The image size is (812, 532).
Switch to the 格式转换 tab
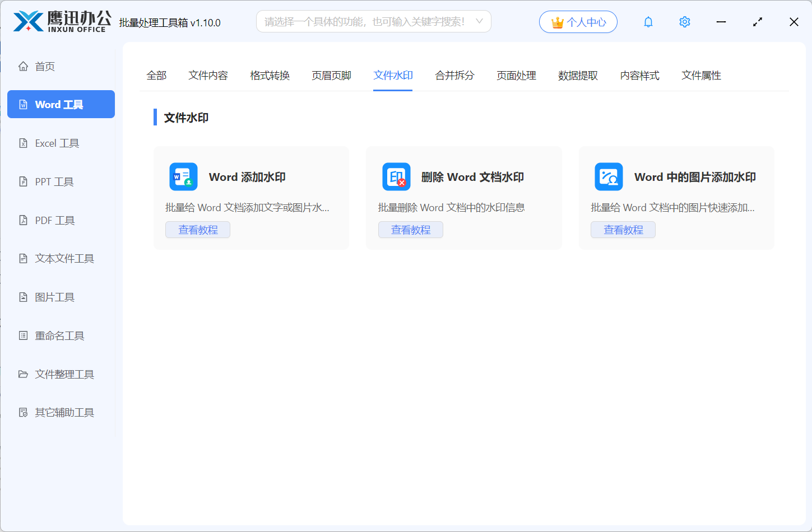pyautogui.click(x=270, y=75)
